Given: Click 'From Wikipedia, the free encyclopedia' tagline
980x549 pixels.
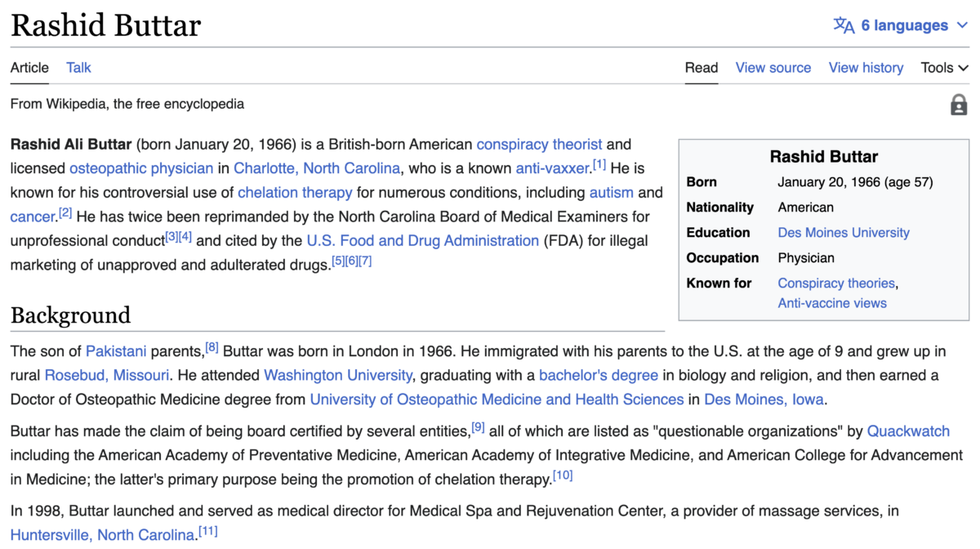Looking at the screenshot, I should (x=127, y=105).
